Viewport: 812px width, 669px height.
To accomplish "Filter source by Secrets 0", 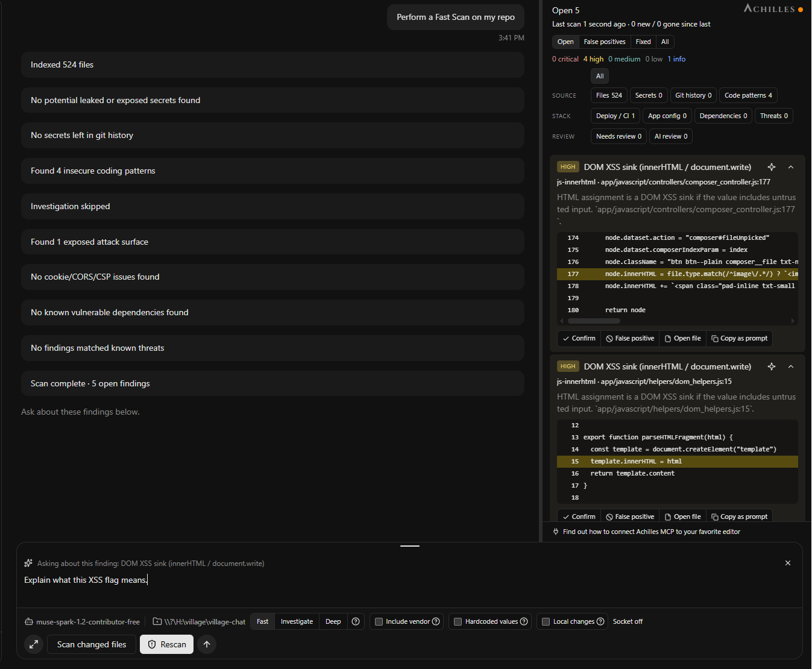I will (x=649, y=95).
